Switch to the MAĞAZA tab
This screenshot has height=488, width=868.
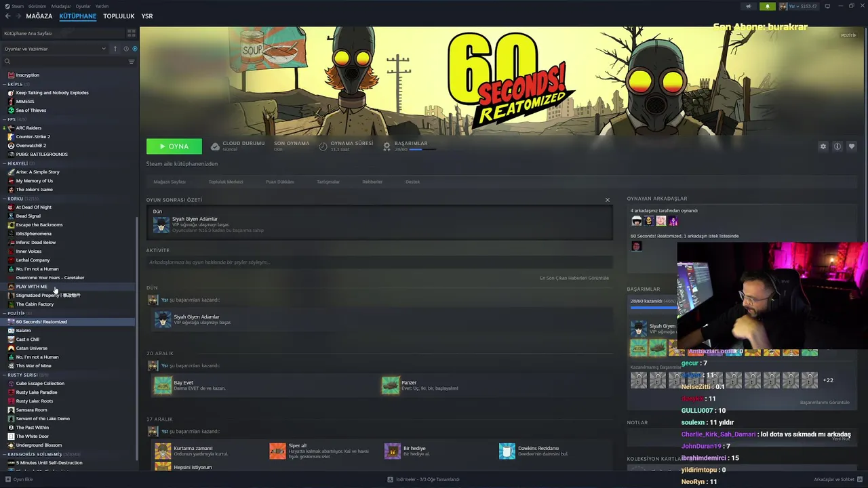tap(39, 16)
